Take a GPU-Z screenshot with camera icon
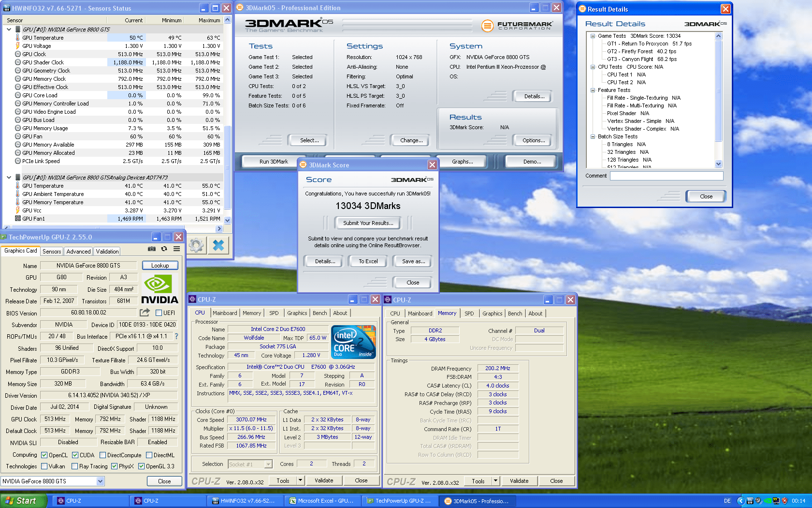 152,249
